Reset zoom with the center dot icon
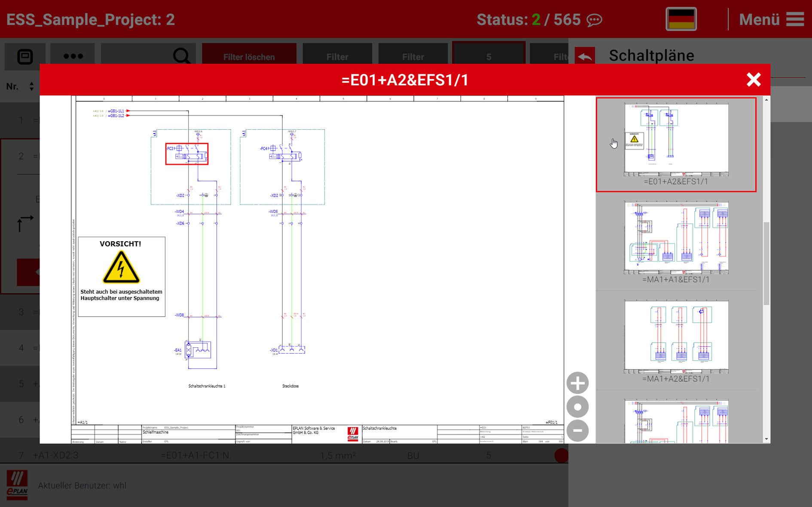 [x=577, y=407]
